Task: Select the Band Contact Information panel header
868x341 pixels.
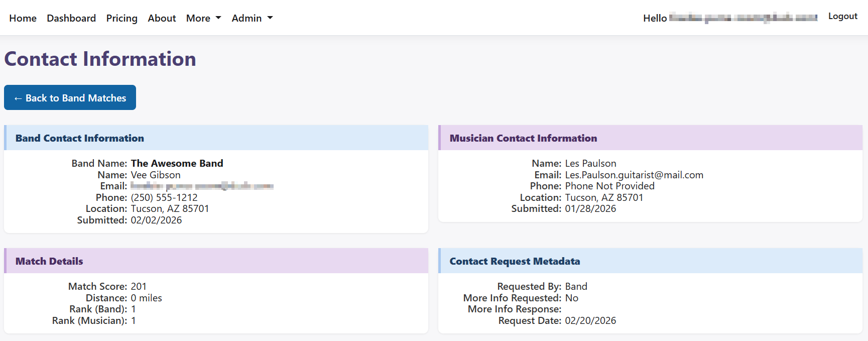Action: [x=79, y=138]
